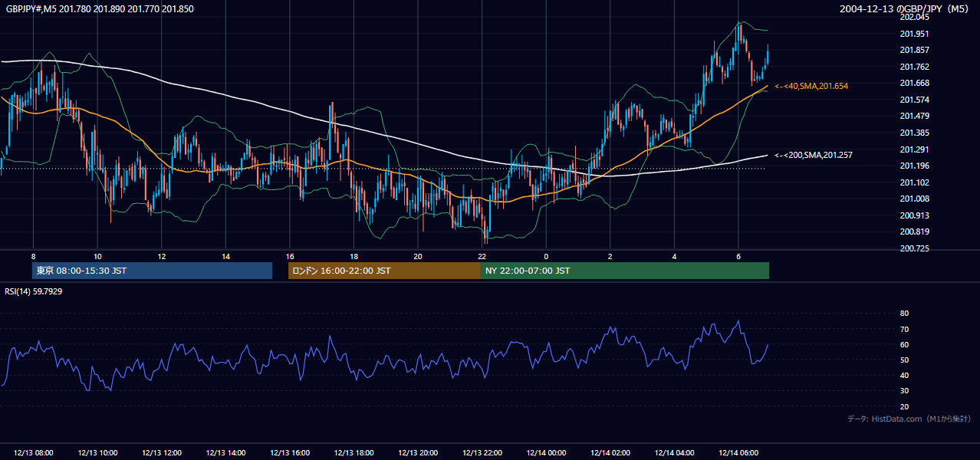Click hour tick 20 under price chart
This screenshot has width=980, height=460.
418,256
